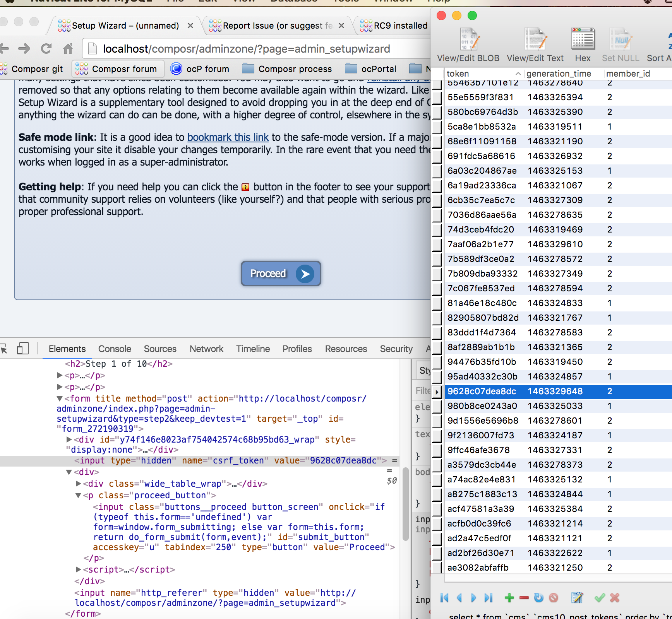The height and width of the screenshot is (619, 672).
Task: Select row with token 55e5559f3f831
Action: tap(558, 97)
